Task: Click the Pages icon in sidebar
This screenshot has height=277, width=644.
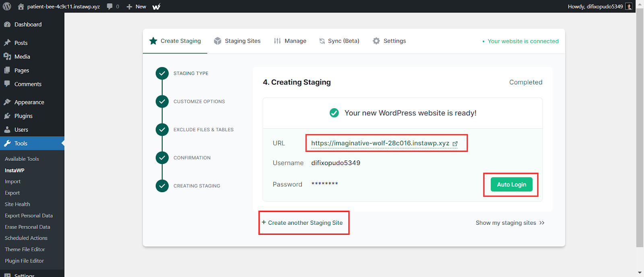Action: (x=7, y=70)
